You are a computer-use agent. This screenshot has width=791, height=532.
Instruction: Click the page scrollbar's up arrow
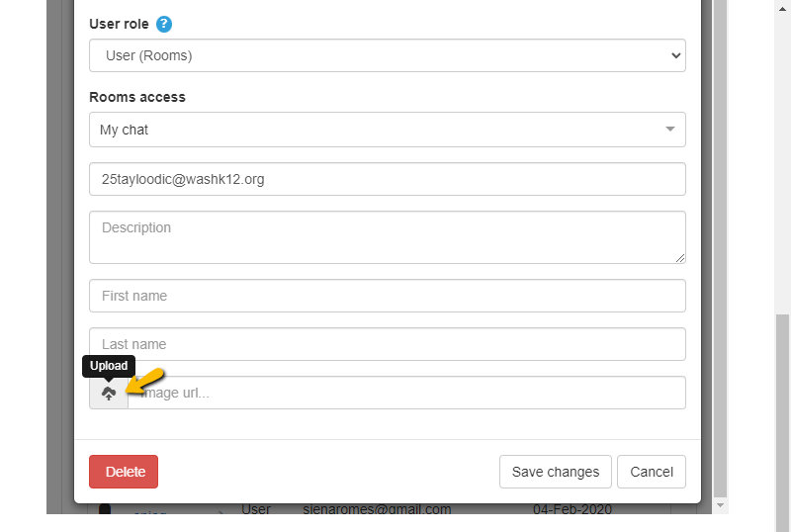pos(782,6)
